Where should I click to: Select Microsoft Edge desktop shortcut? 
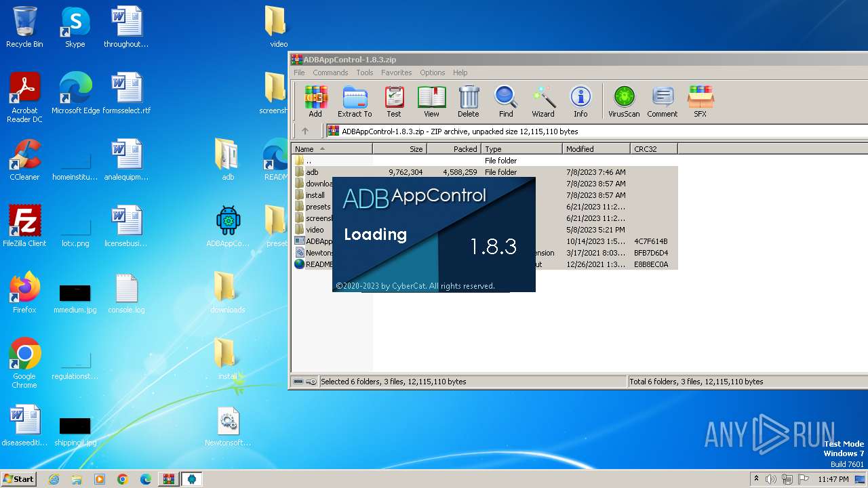coord(75,94)
